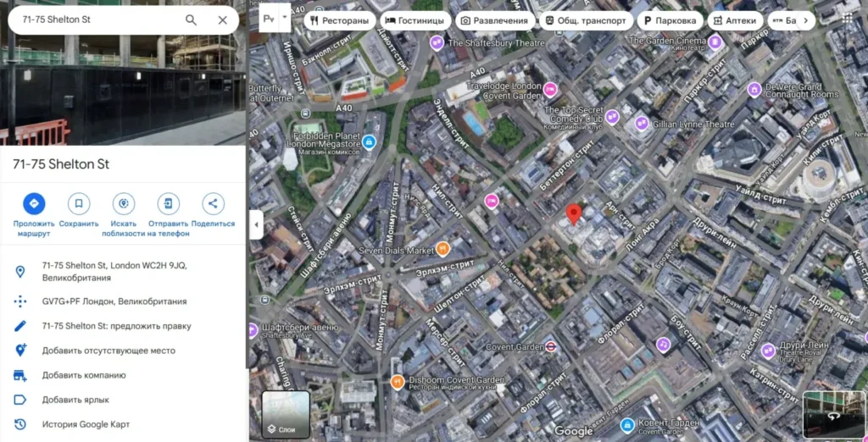
Task: Click the Добавить отсутствующее место link
Action: tap(108, 351)
